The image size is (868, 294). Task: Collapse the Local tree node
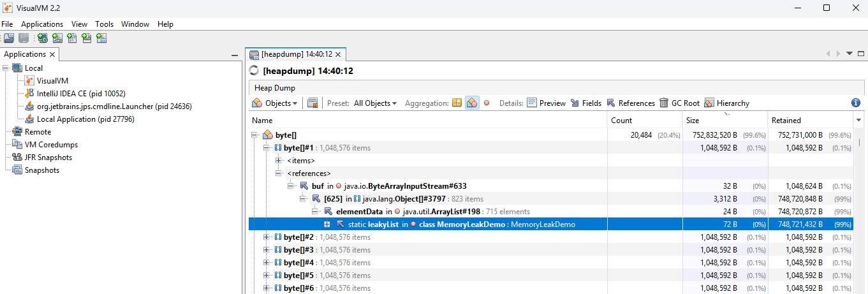pos(6,68)
